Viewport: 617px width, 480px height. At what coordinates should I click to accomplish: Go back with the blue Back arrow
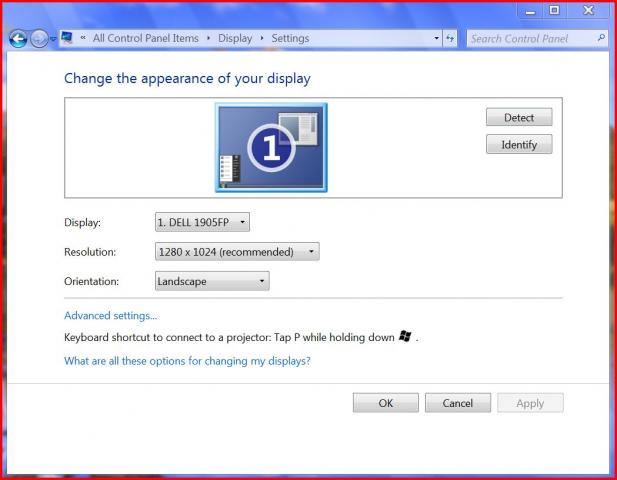[18, 39]
